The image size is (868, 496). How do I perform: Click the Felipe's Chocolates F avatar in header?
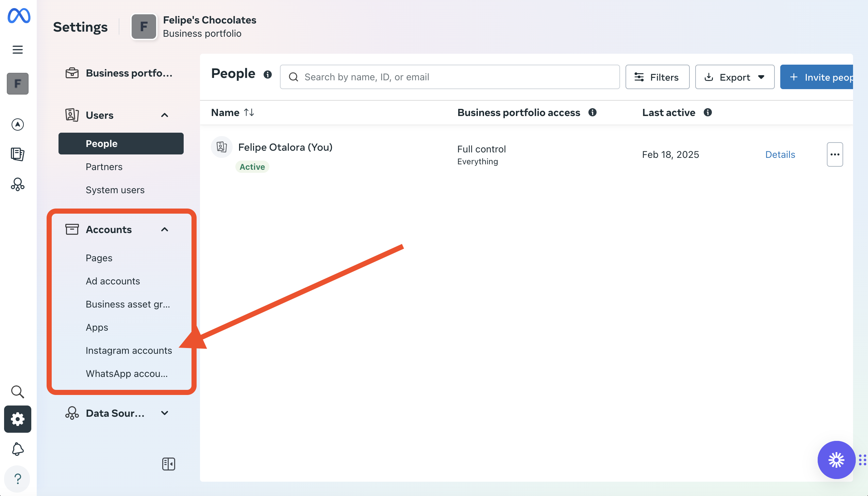click(x=144, y=27)
